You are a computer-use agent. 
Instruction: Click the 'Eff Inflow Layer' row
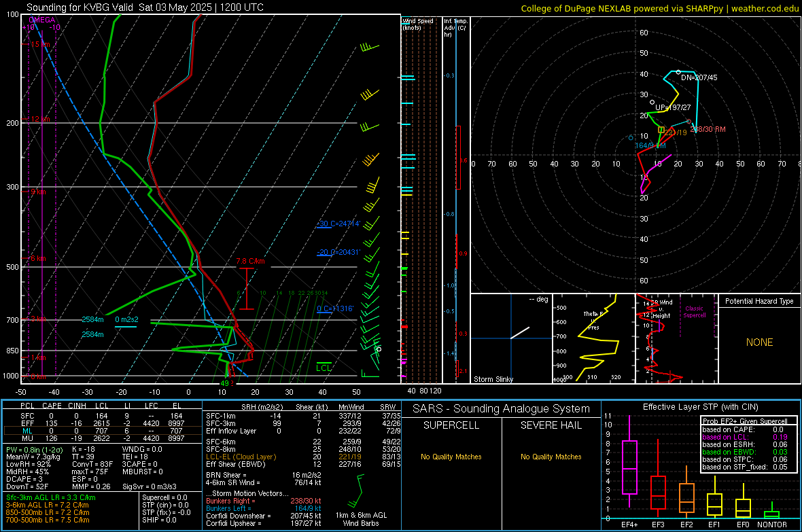pos(303,431)
